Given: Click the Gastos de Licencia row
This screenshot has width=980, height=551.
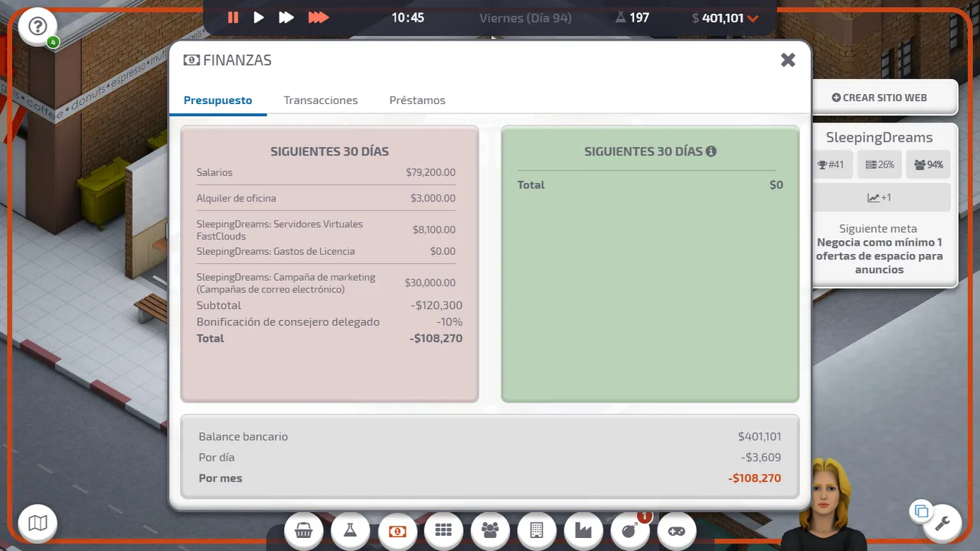Looking at the screenshot, I should tap(326, 251).
